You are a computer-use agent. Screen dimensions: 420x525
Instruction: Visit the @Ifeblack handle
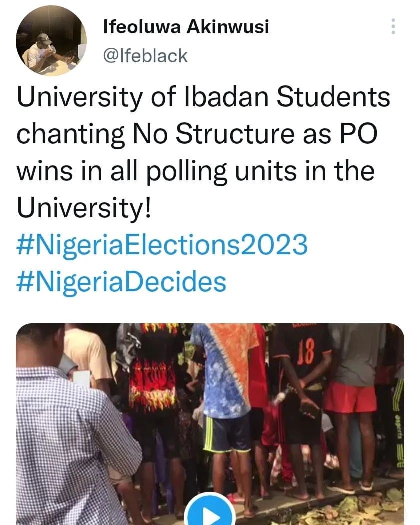point(145,55)
